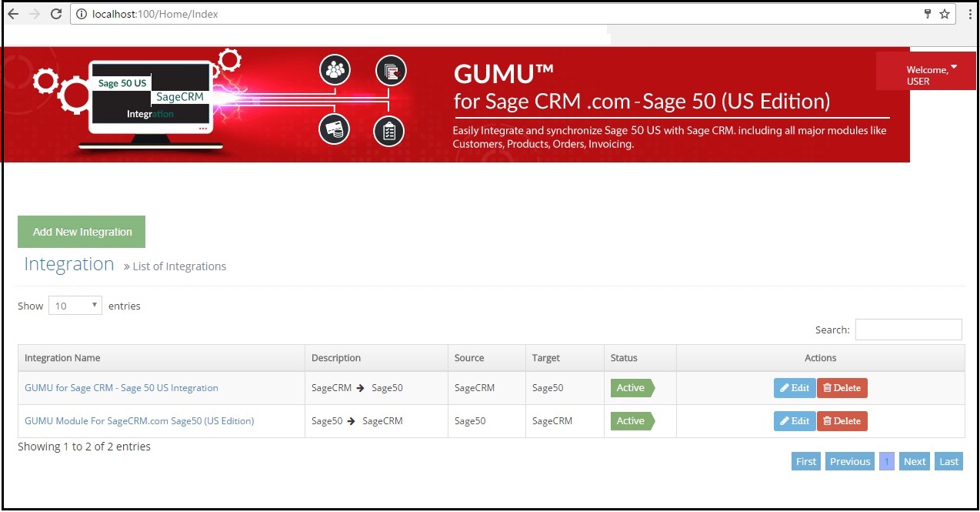Click the invoicing document icon in banner
The image size is (980, 512).
point(391,71)
